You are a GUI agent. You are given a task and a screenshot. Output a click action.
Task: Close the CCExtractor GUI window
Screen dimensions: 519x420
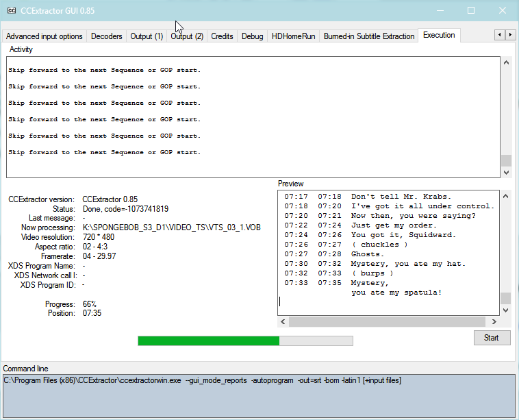pos(503,10)
